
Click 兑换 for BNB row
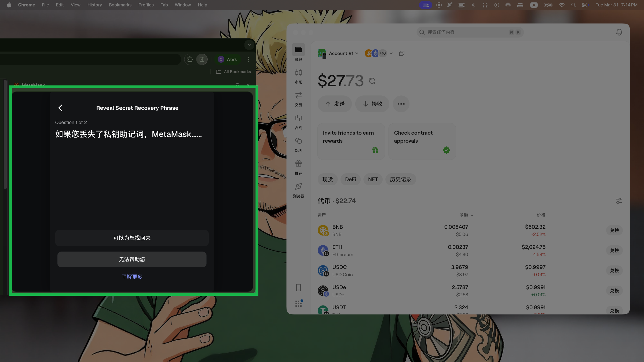click(614, 230)
